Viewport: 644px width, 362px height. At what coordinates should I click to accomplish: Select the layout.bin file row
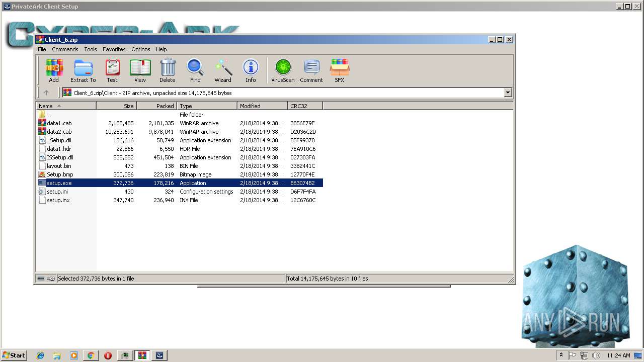tap(180, 165)
